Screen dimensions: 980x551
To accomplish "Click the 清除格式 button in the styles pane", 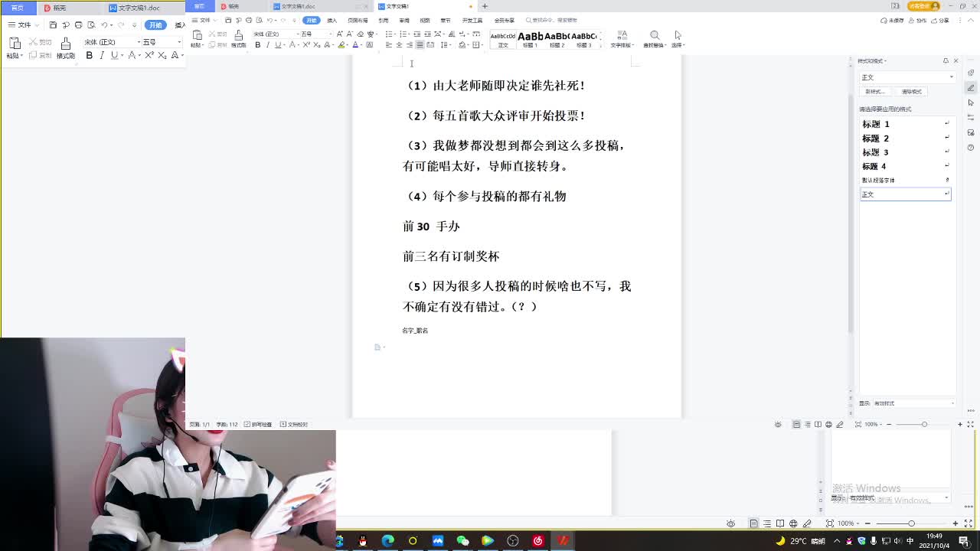I will [912, 92].
